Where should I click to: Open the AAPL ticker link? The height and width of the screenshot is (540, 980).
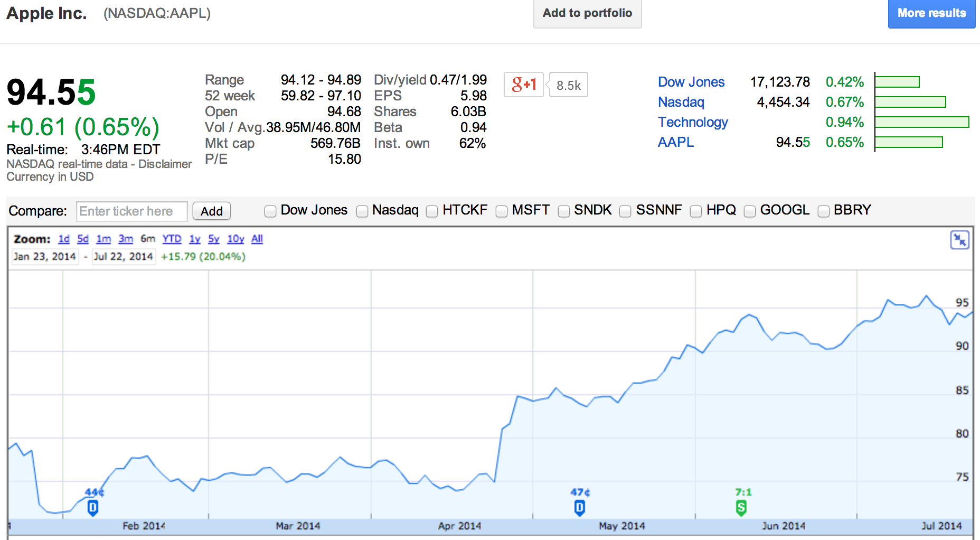676,142
